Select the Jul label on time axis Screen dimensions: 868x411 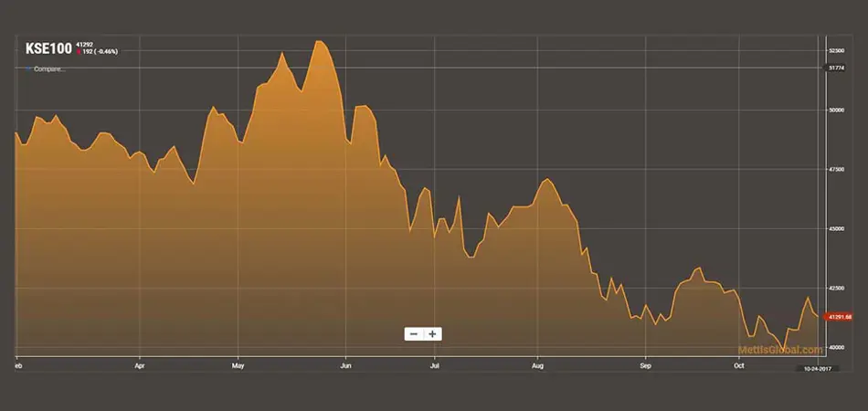click(x=435, y=363)
